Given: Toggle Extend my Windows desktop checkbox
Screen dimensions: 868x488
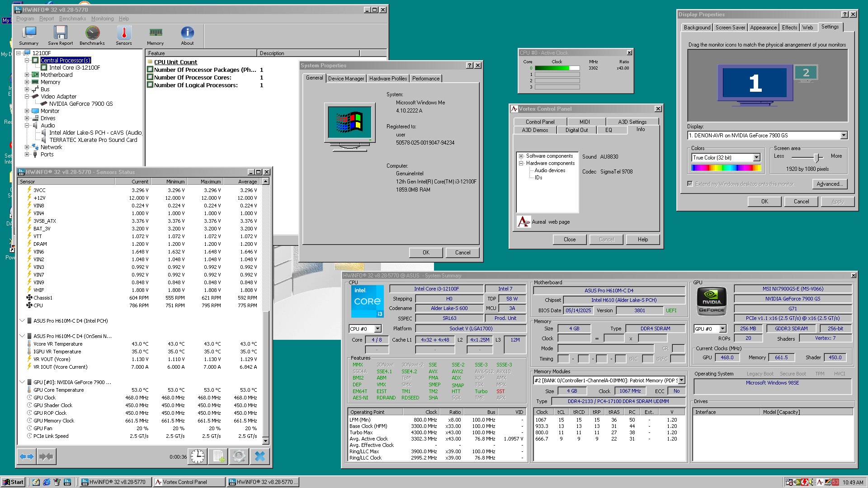Looking at the screenshot, I should coord(690,184).
